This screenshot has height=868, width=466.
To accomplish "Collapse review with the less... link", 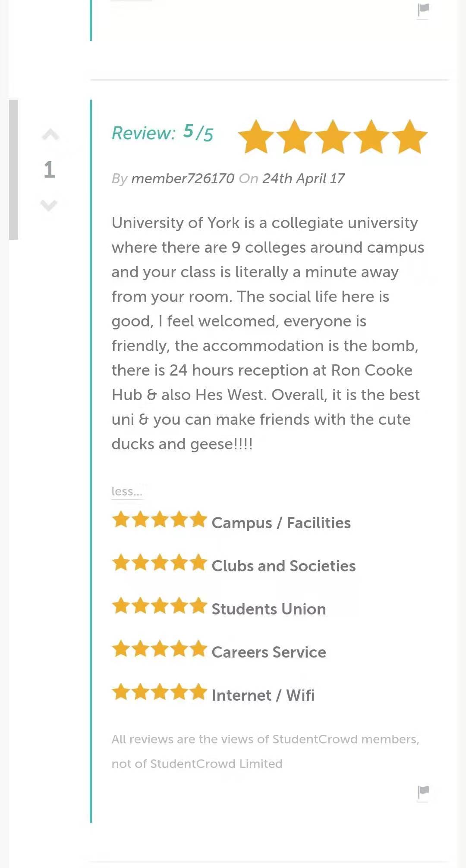I will coord(126,491).
